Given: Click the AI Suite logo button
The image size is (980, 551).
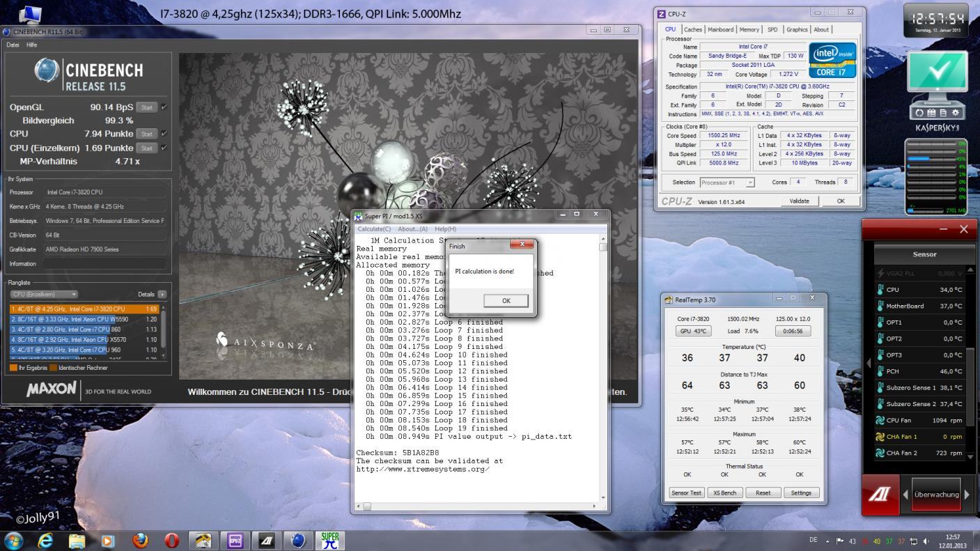Looking at the screenshot, I should (880, 495).
